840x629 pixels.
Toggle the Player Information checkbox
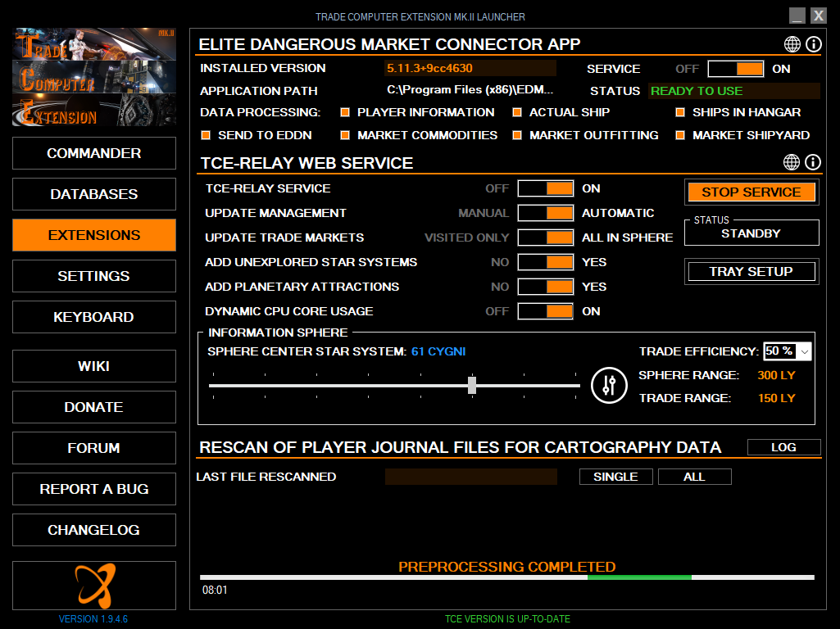click(x=346, y=112)
